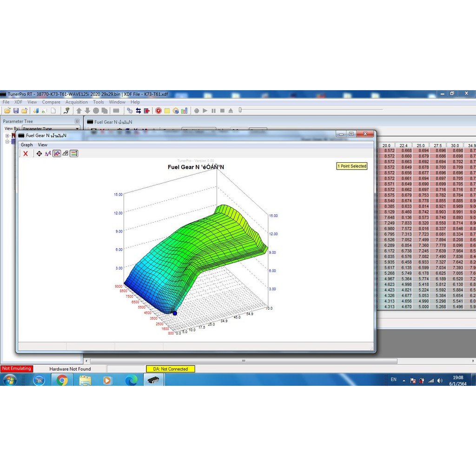
Task: Click the playback play button in toolbar
Action: (x=205, y=111)
